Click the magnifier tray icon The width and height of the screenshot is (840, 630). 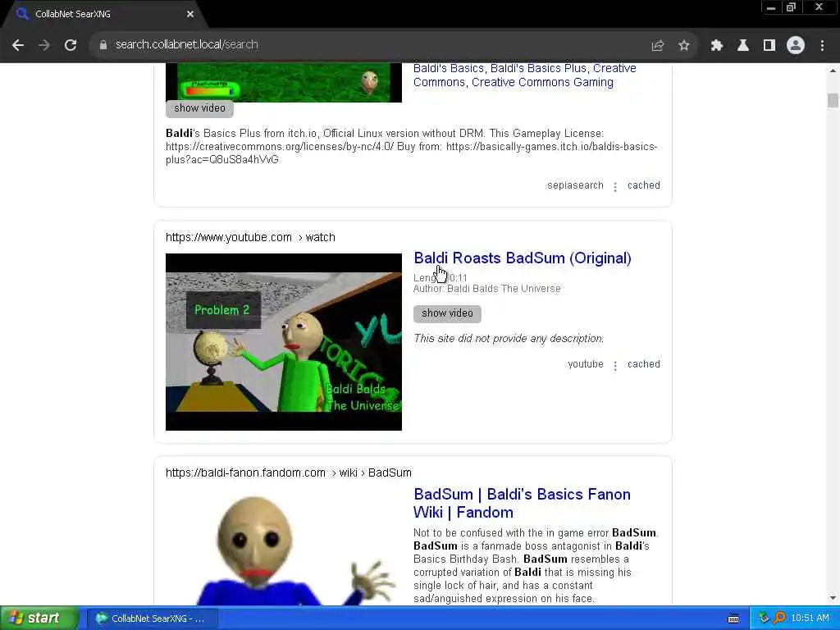coord(779,619)
